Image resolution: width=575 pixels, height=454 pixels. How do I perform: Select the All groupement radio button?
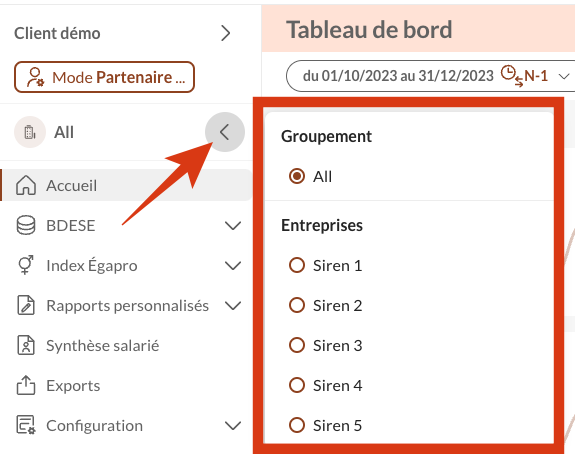pos(297,176)
